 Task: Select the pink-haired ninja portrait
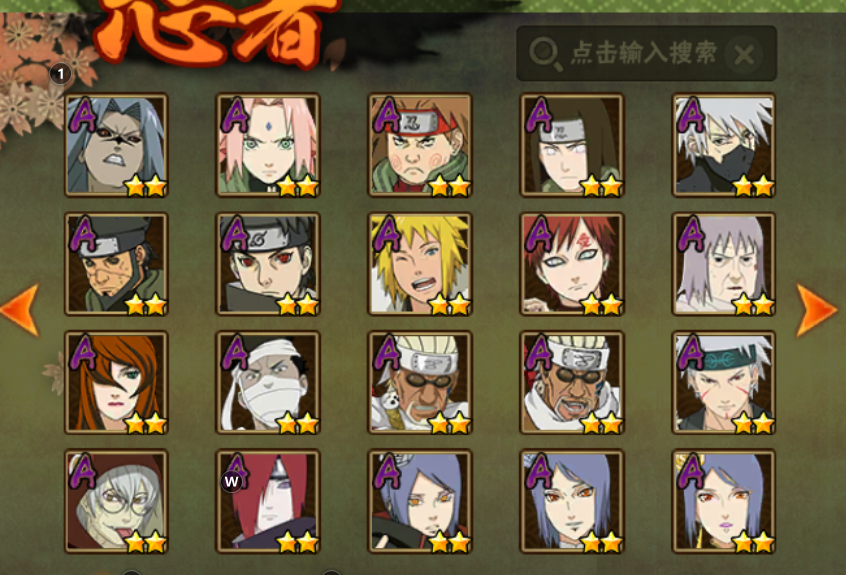pyautogui.click(x=268, y=145)
